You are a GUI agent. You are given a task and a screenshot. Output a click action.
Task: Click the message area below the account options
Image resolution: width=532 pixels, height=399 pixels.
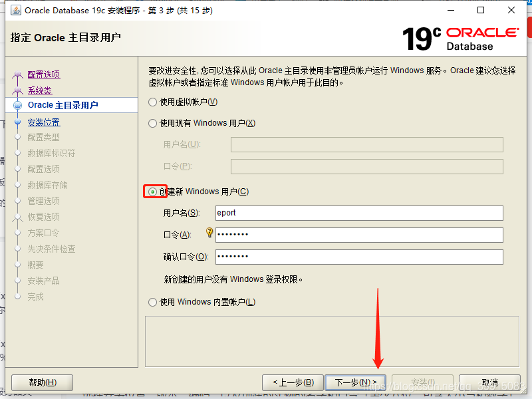click(x=332, y=342)
